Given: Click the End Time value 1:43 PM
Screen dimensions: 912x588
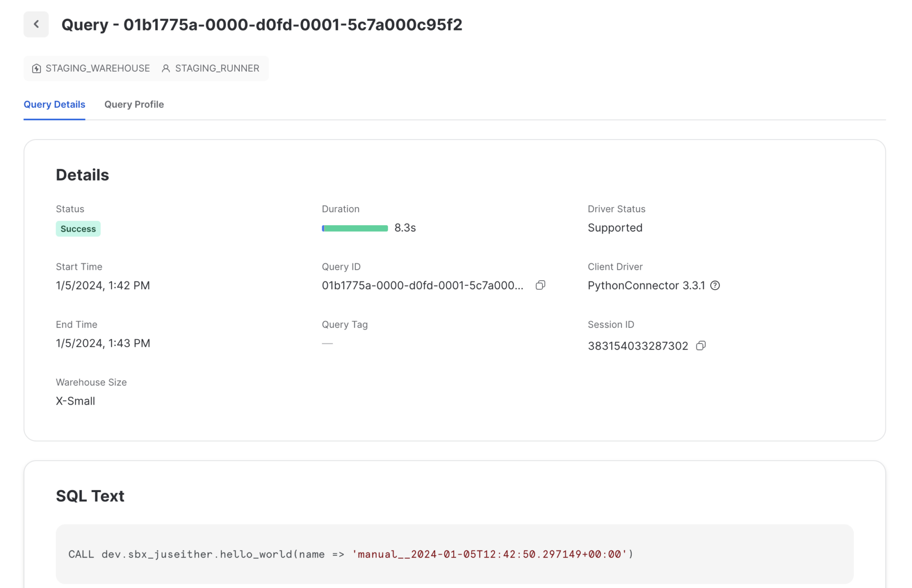Looking at the screenshot, I should (103, 343).
